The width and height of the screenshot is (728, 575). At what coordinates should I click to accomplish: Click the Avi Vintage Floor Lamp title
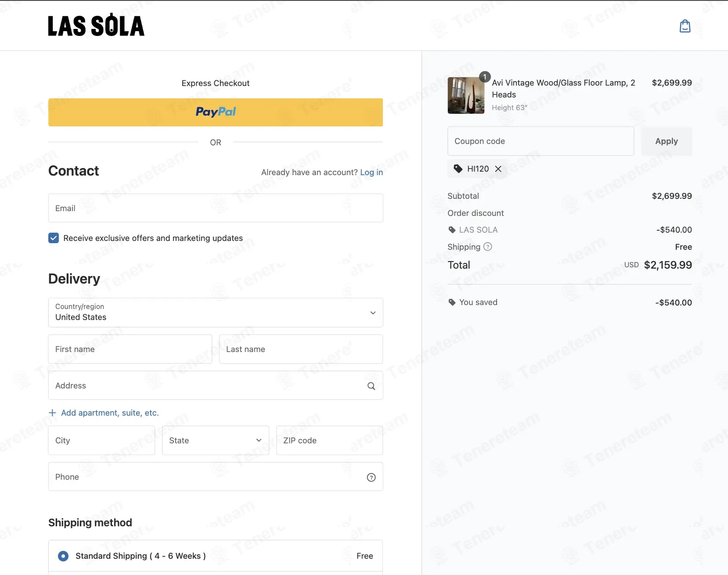click(563, 89)
